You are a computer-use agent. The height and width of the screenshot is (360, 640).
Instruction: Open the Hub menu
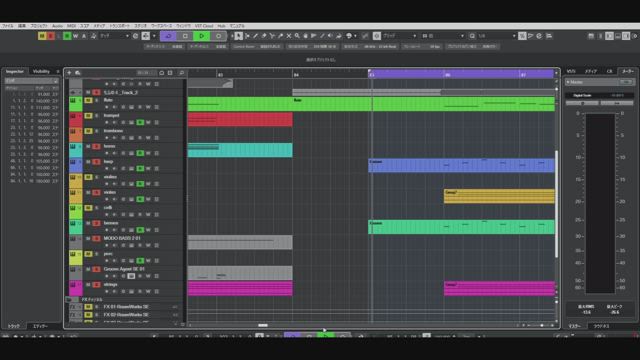[221, 26]
